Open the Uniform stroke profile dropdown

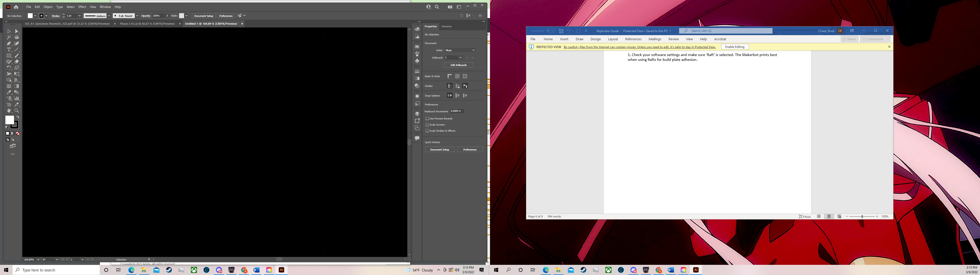pos(108,16)
